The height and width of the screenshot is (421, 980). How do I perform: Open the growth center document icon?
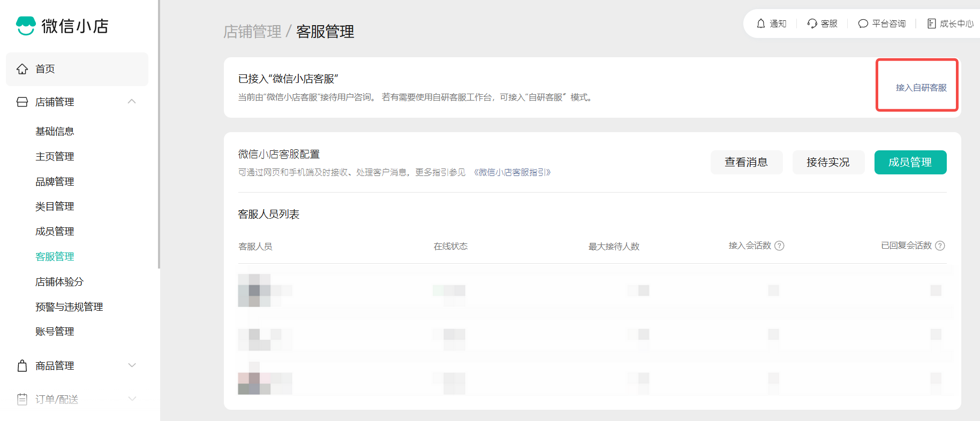click(x=931, y=24)
